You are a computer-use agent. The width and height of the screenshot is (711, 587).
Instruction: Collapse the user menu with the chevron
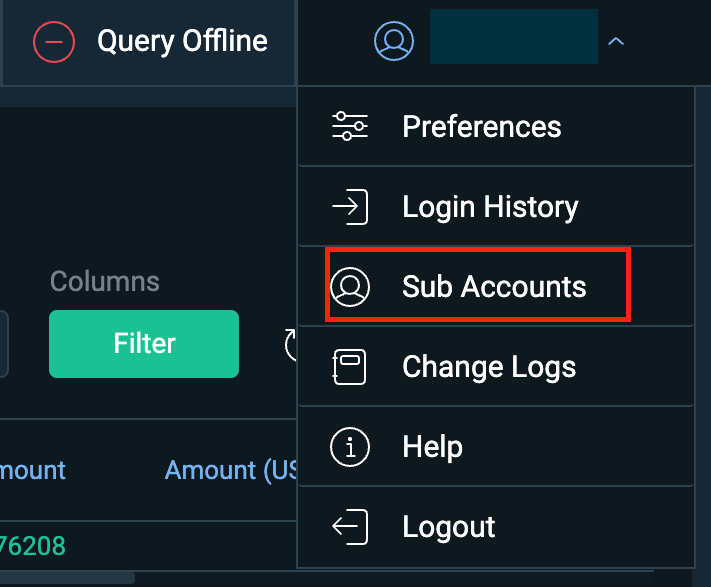(615, 42)
